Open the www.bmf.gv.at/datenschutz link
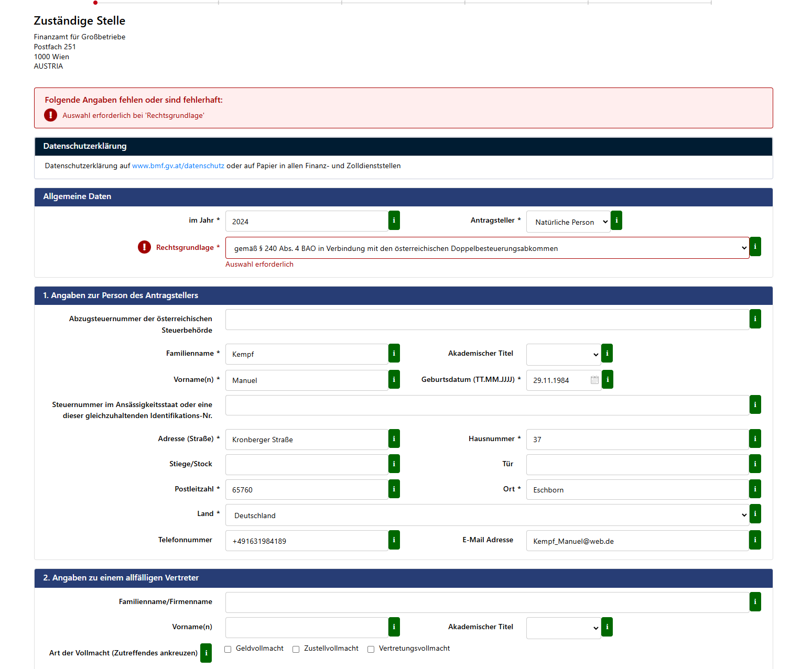 tap(178, 166)
